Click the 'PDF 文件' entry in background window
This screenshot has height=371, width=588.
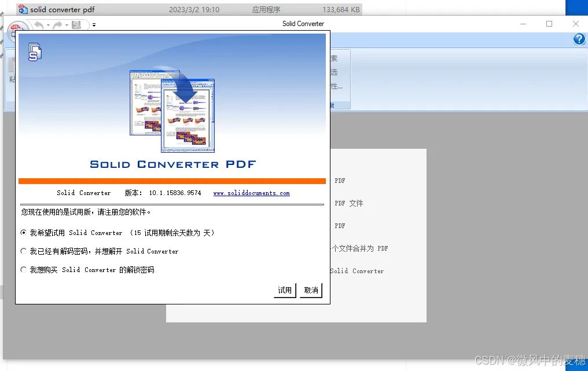pos(349,203)
